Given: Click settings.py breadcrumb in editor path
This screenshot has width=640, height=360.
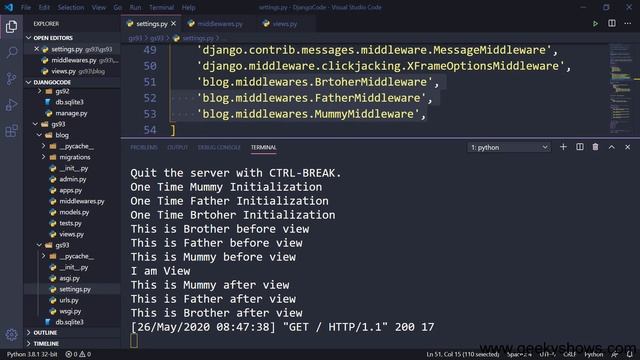Looking at the screenshot, I should click(198, 38).
